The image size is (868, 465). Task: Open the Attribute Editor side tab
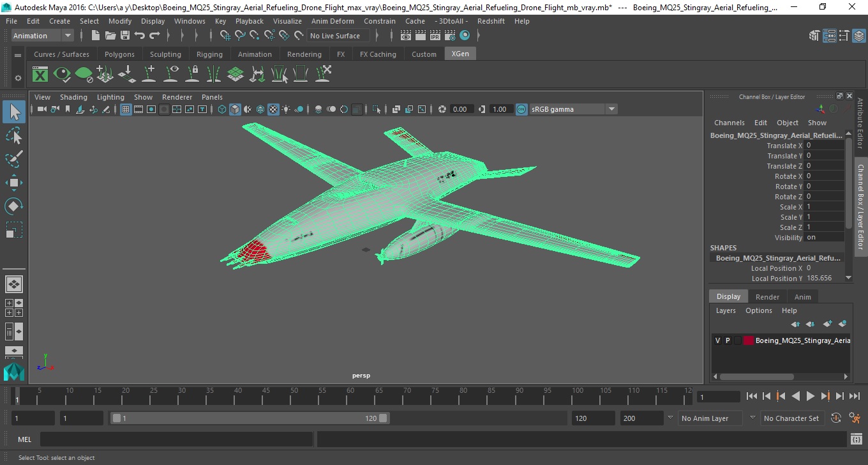860,123
